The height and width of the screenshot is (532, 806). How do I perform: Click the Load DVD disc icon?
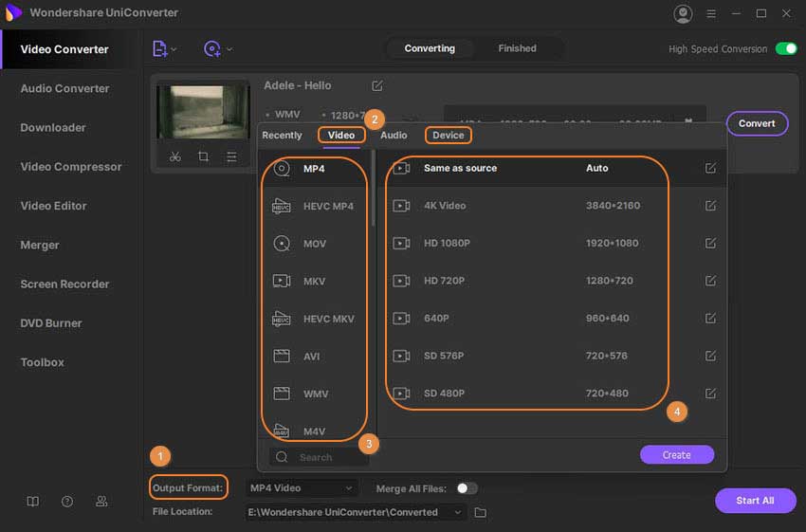point(211,48)
